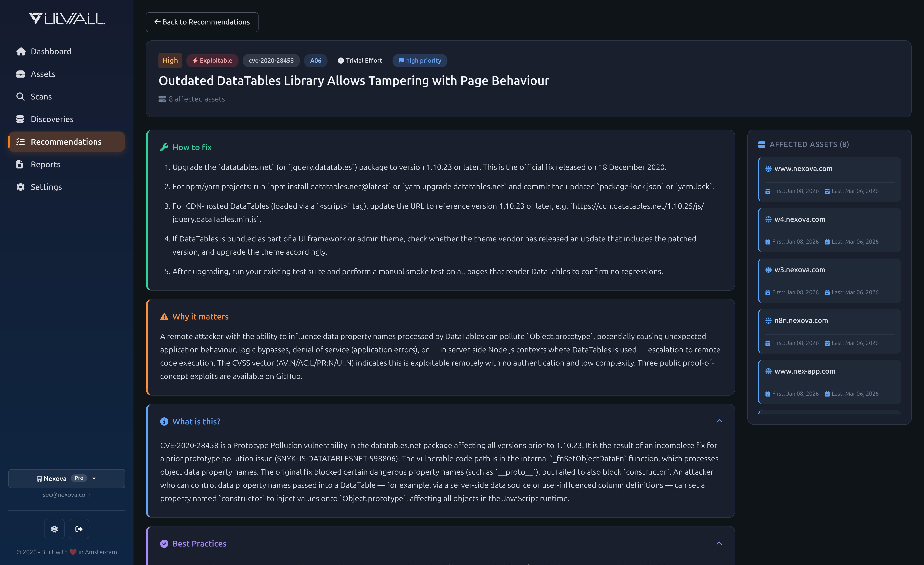Image resolution: width=924 pixels, height=565 pixels.
Task: Toggle the high priority flag badge
Action: point(420,60)
